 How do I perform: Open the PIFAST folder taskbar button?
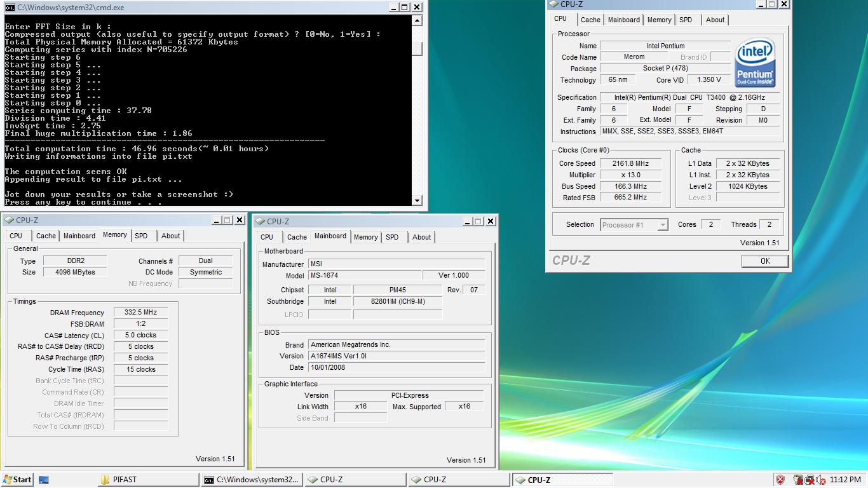[x=149, y=480]
